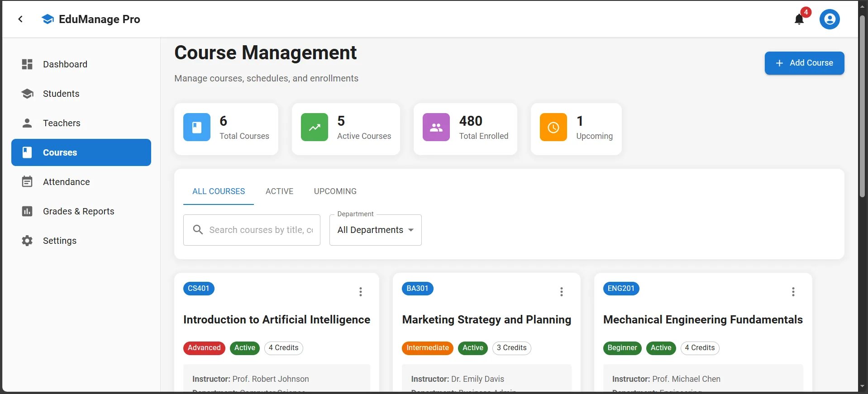Click the Introduction to Artificial Intelligence title

[x=277, y=320]
